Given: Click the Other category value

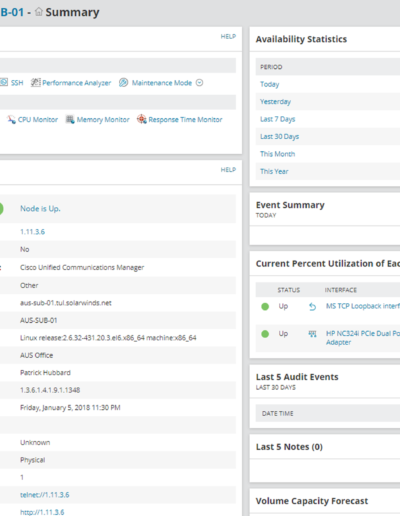Looking at the screenshot, I should [x=29, y=285].
